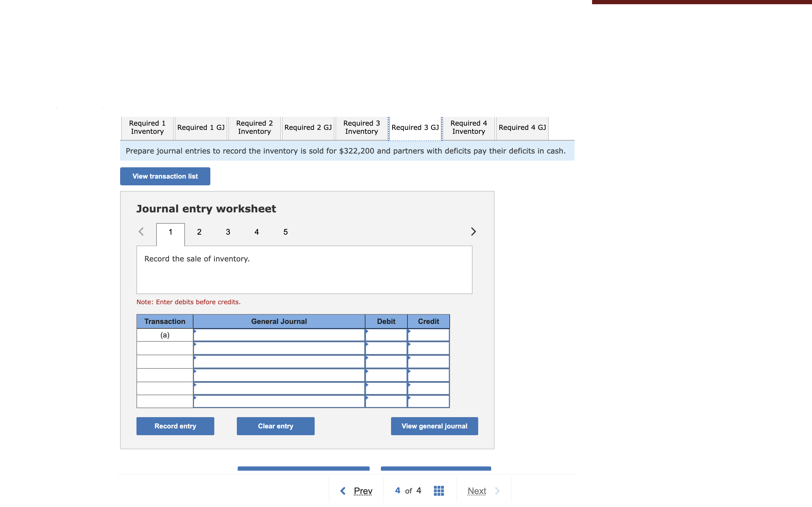Screen dimensions: 812x507
Task: Select the Required 2 GJ tab
Action: (308, 127)
